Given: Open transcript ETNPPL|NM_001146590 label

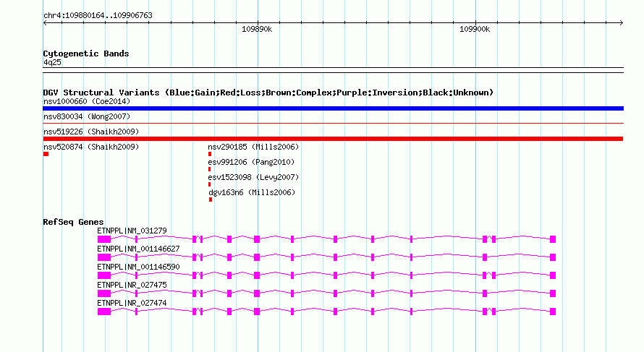Looking at the screenshot, I should click(138, 267).
